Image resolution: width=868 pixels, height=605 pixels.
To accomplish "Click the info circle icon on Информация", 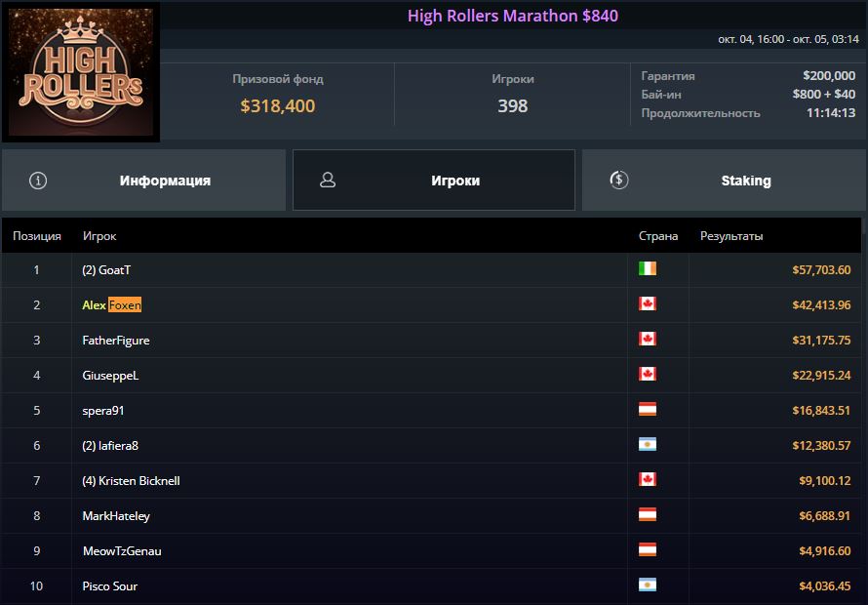I will (x=38, y=181).
